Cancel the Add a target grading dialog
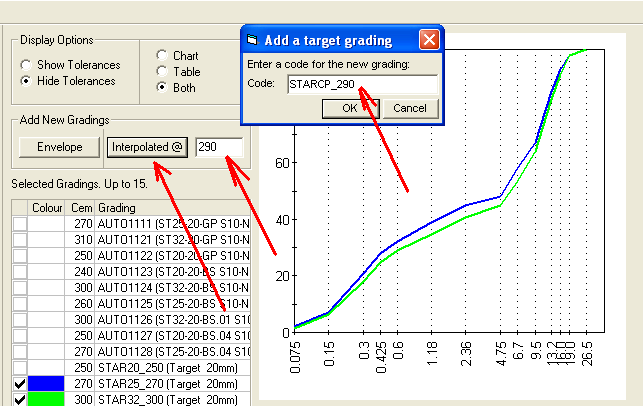 pyautogui.click(x=410, y=108)
